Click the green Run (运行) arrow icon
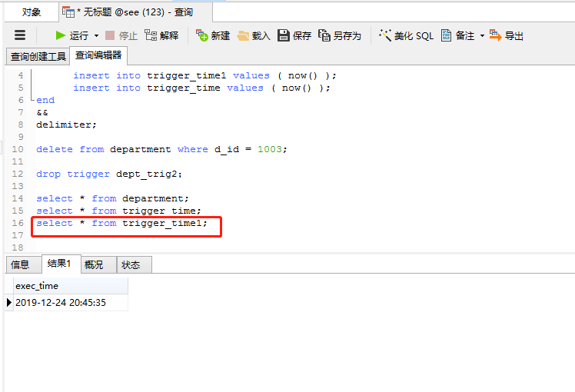The width and height of the screenshot is (575, 392). [61, 35]
